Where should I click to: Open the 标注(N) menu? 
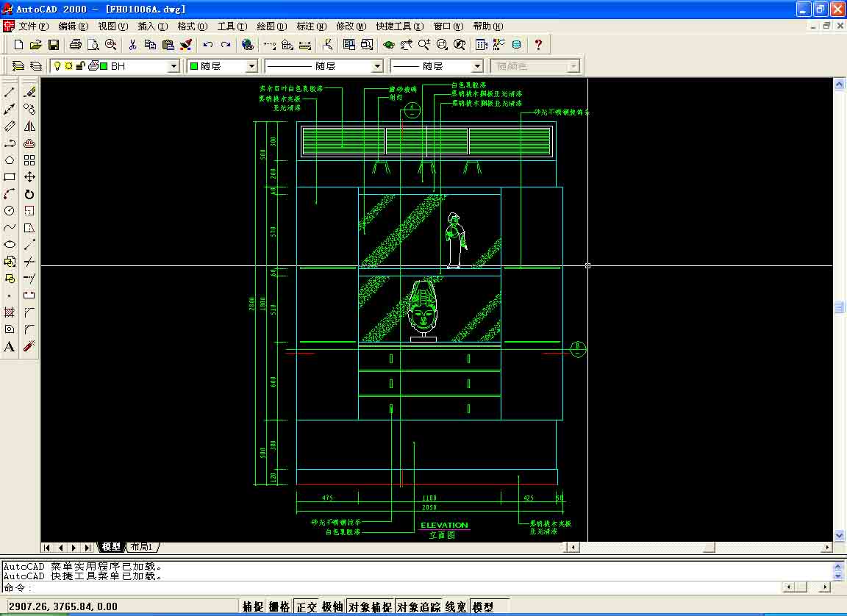coord(312,26)
